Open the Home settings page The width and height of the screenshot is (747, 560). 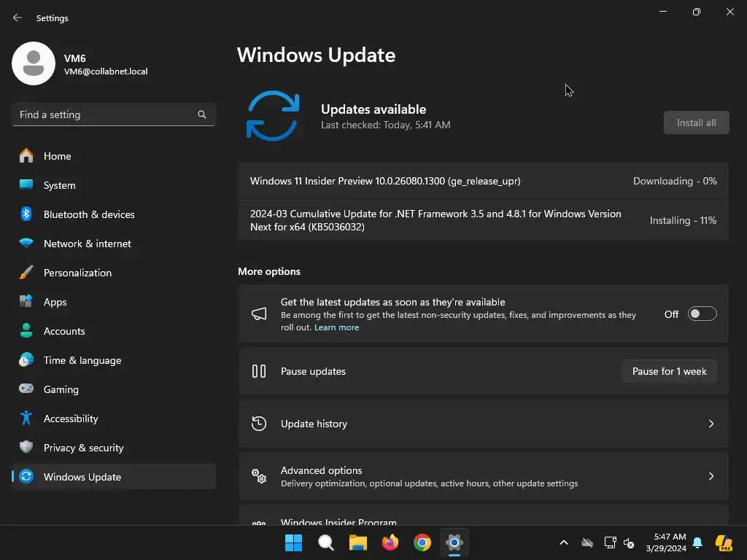(113, 156)
